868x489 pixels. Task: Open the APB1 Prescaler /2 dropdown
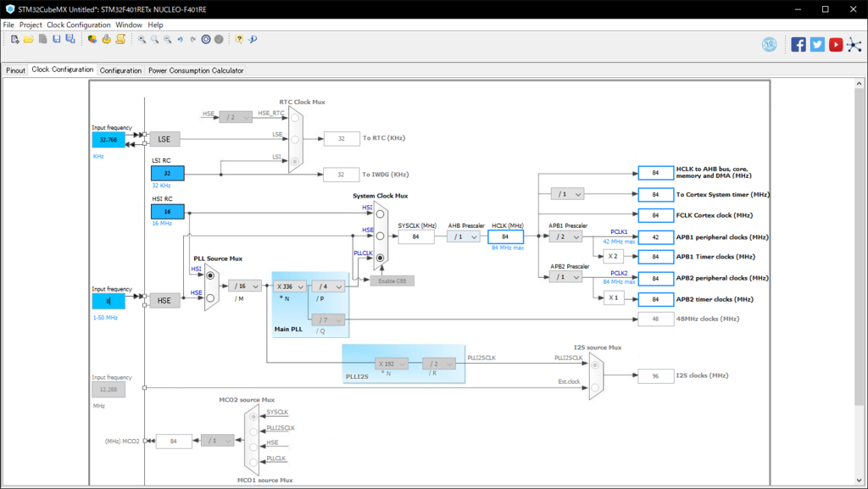(565, 236)
